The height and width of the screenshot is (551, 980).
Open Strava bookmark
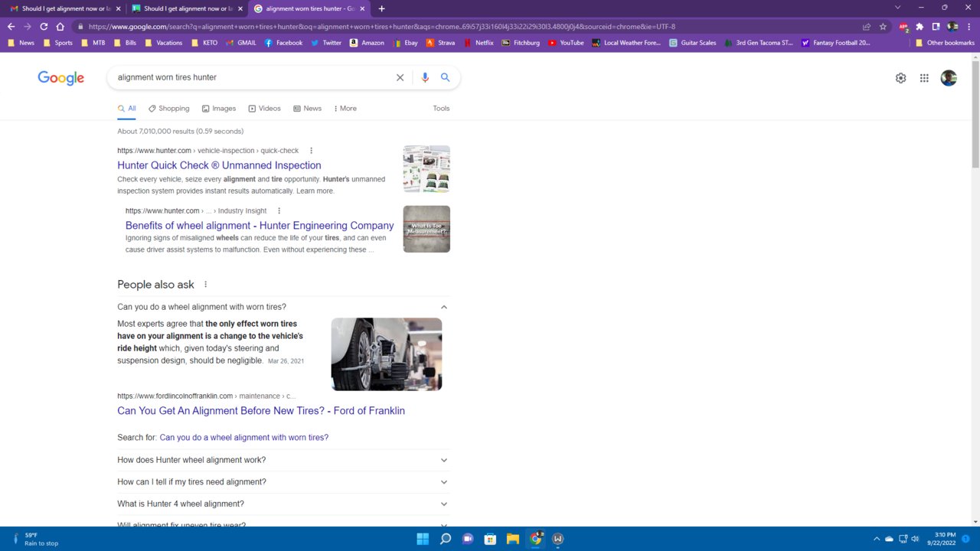pos(440,43)
